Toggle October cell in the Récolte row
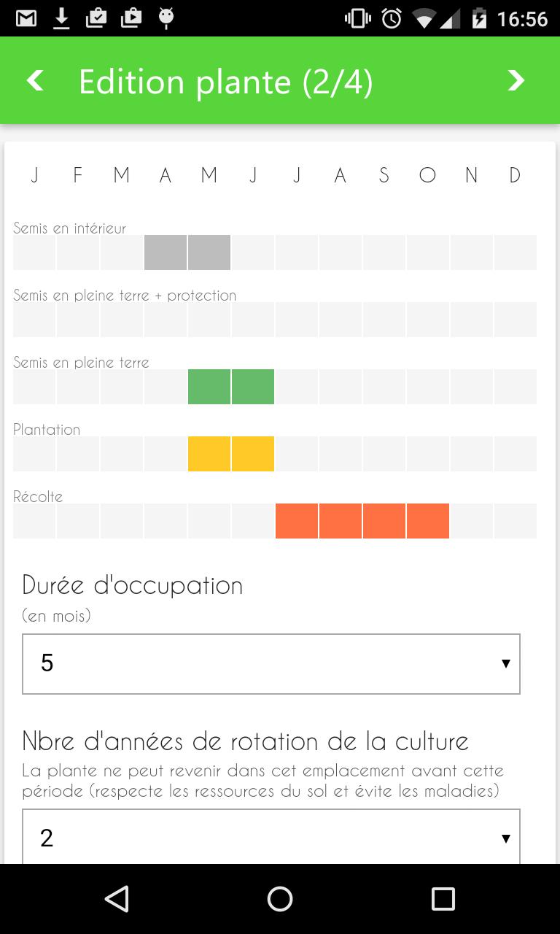This screenshot has width=560, height=934. click(428, 521)
